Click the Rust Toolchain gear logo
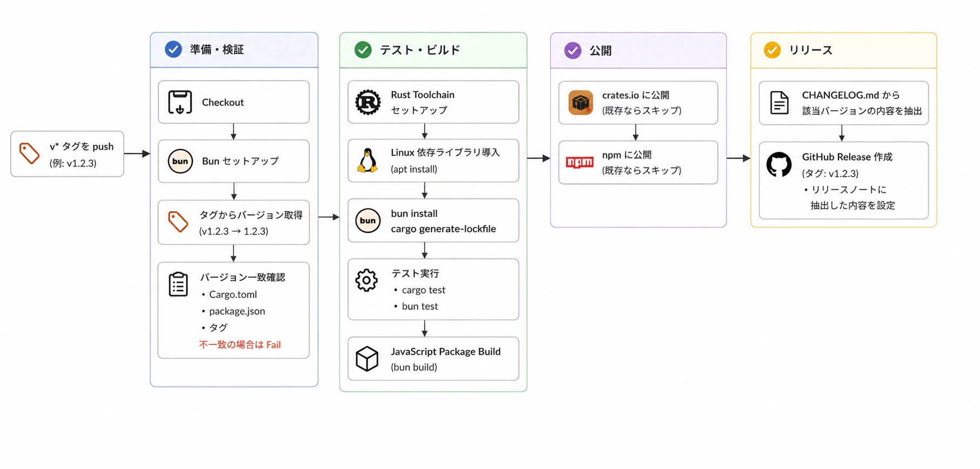 [x=368, y=102]
